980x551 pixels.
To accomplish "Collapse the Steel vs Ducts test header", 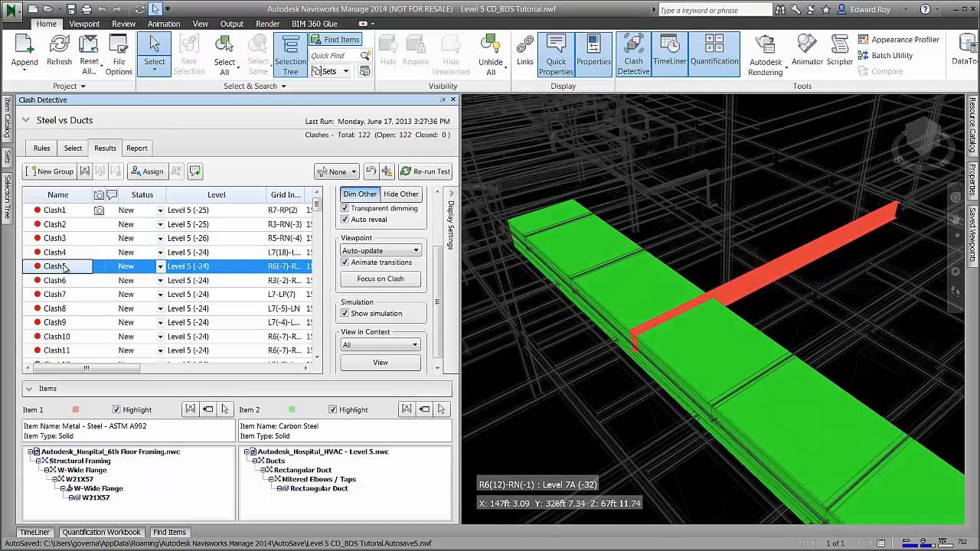I will 26,120.
